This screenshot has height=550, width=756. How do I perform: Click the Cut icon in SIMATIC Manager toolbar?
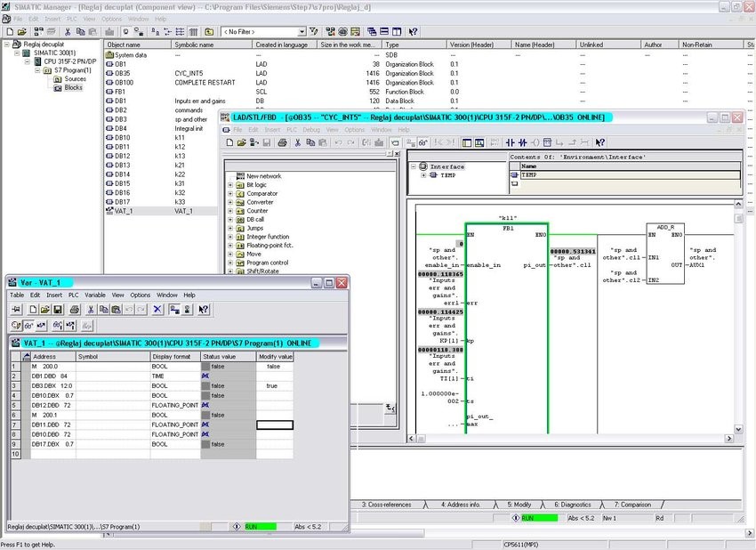(68, 32)
